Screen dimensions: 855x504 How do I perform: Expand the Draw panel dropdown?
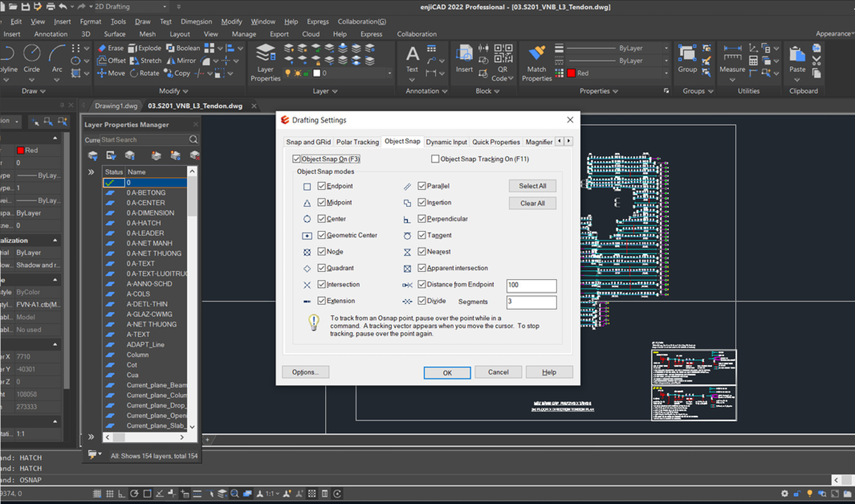[34, 91]
